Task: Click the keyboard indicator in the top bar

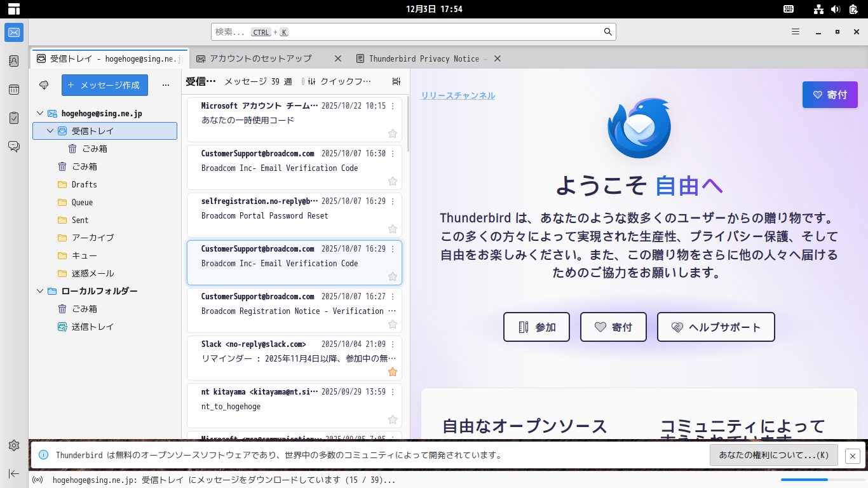Action: 789,9
